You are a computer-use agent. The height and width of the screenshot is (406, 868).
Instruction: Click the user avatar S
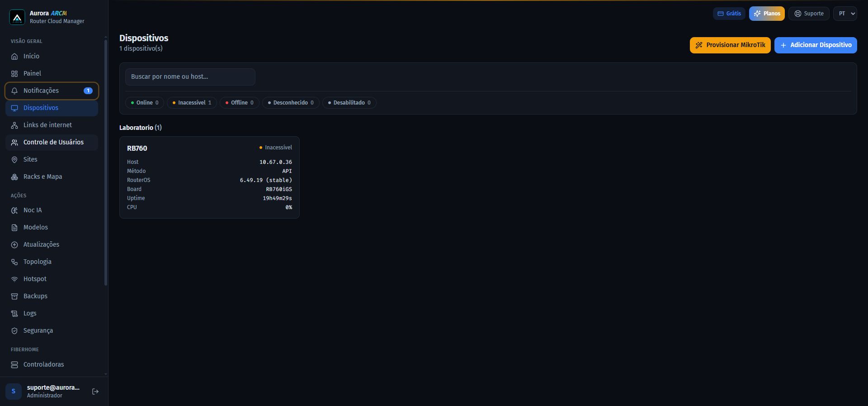14,392
